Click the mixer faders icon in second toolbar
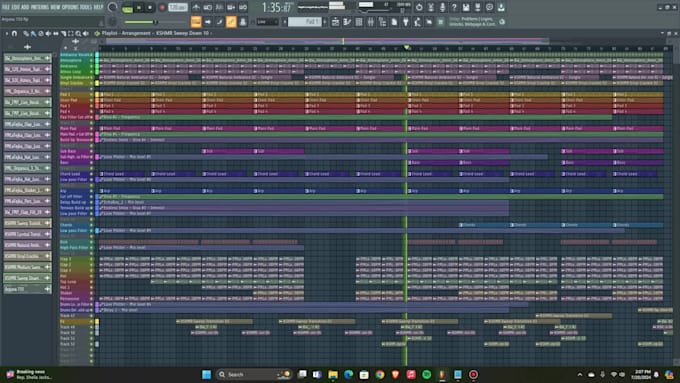This screenshot has height=383, width=680. pyautogui.click(x=370, y=22)
